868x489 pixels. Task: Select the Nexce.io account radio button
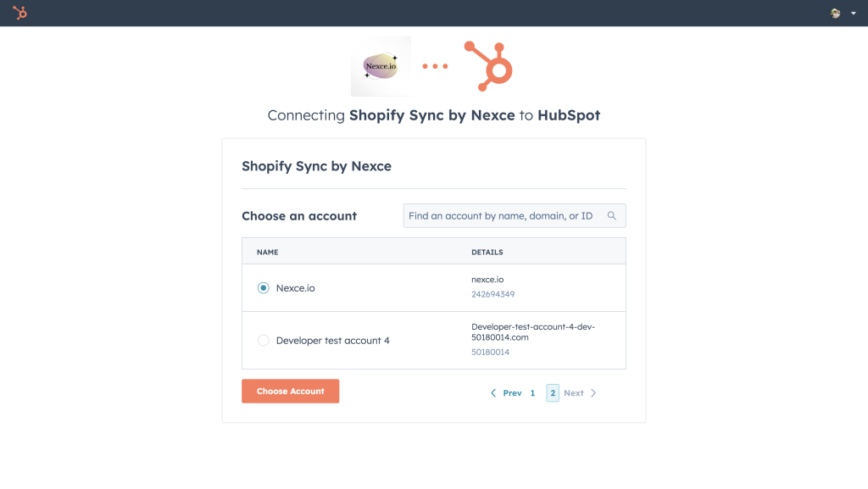[264, 287]
